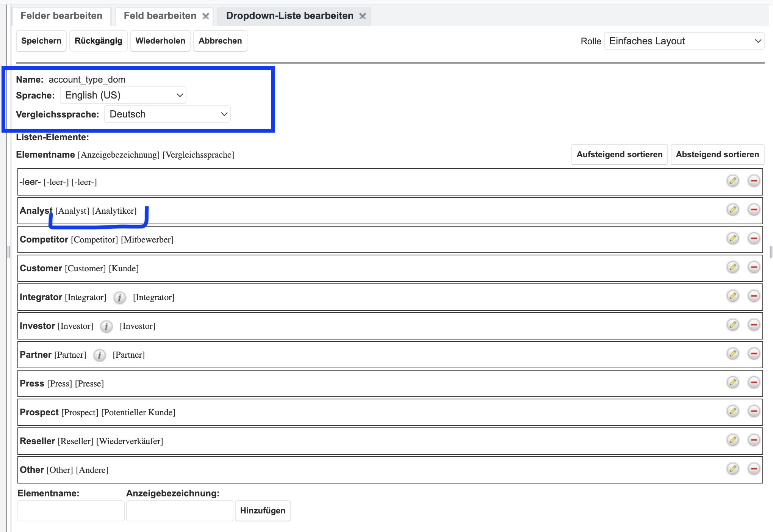Screen dimensions: 773x532
Task: Expand the Vergleichssprache dropdown
Action: (x=167, y=114)
